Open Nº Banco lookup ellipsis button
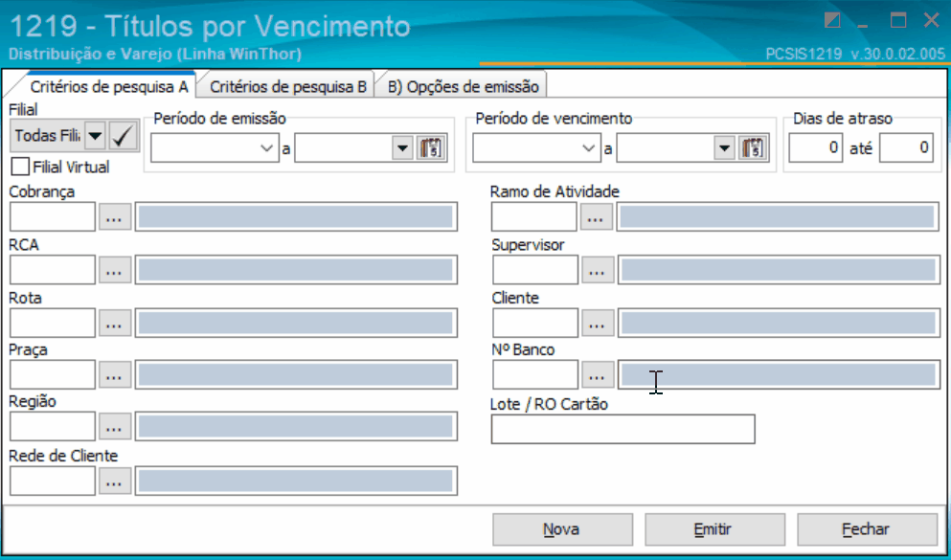Viewport: 951px width, 560px height. point(598,375)
